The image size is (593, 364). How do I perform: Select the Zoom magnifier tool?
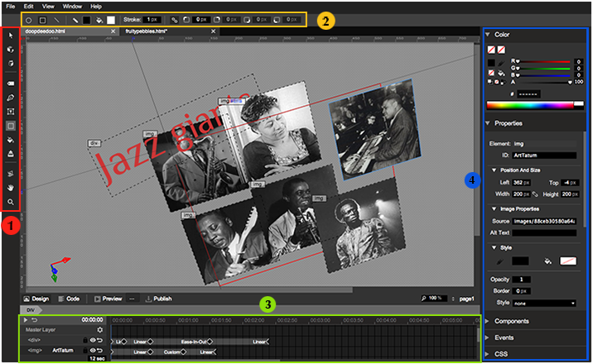click(11, 202)
